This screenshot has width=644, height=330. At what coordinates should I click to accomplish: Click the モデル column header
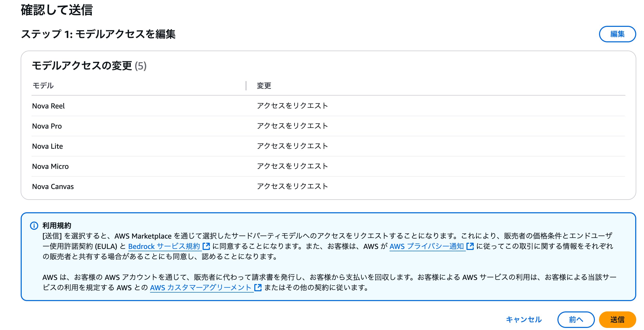pyautogui.click(x=43, y=85)
